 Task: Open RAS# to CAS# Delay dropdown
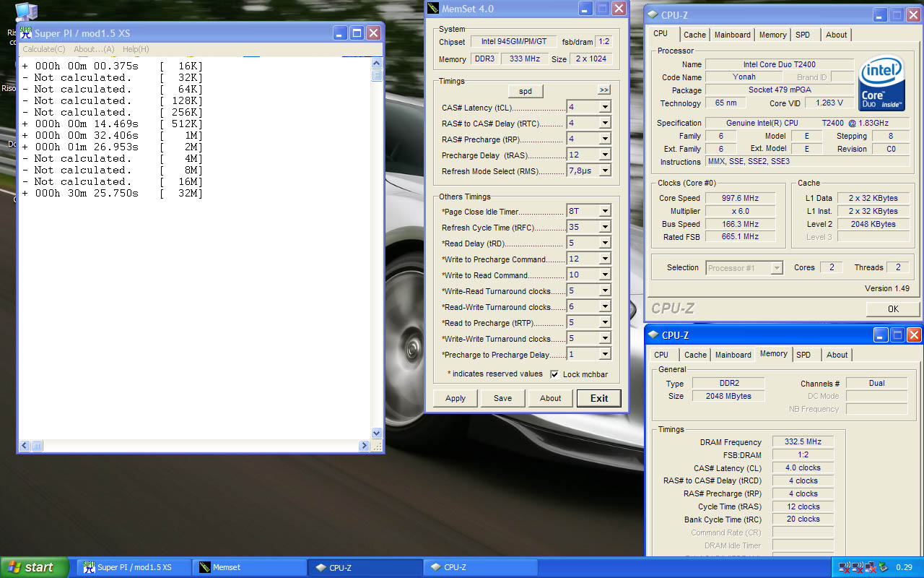click(x=605, y=123)
